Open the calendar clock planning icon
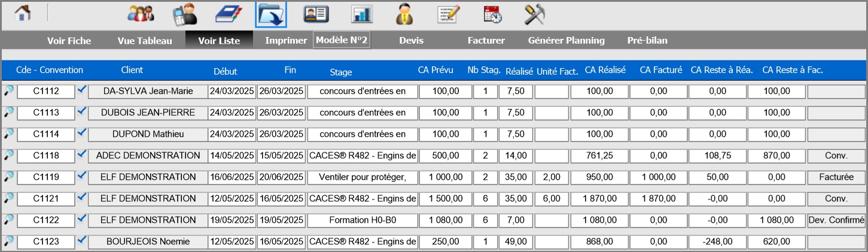This screenshot has height=252, width=868. coord(492,14)
